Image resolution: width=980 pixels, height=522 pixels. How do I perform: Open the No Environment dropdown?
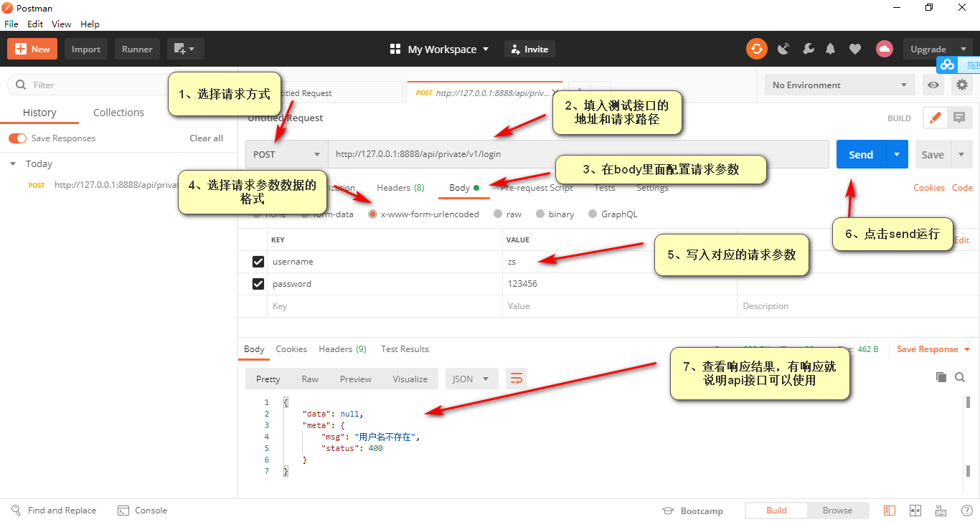pos(838,85)
